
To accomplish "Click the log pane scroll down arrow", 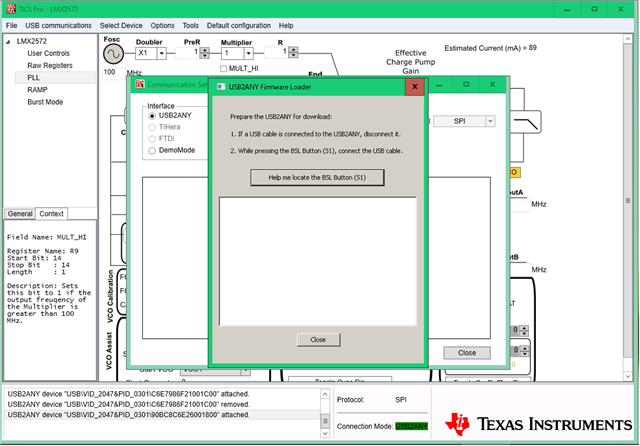I will 325,433.
